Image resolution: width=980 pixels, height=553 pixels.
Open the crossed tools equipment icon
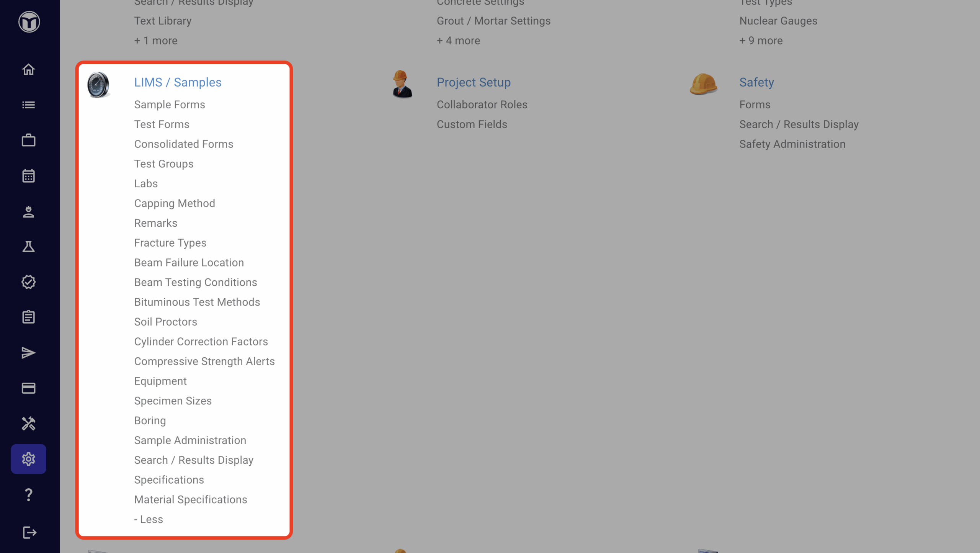(x=28, y=424)
